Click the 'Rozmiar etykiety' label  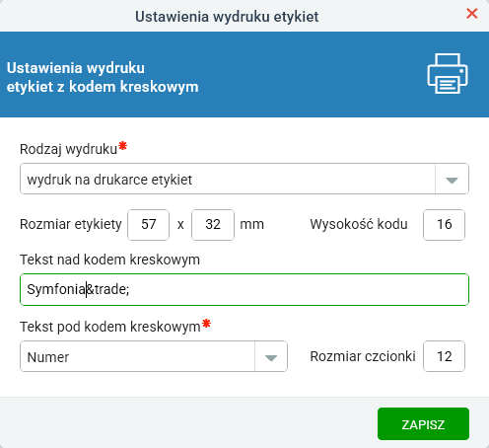71,224
